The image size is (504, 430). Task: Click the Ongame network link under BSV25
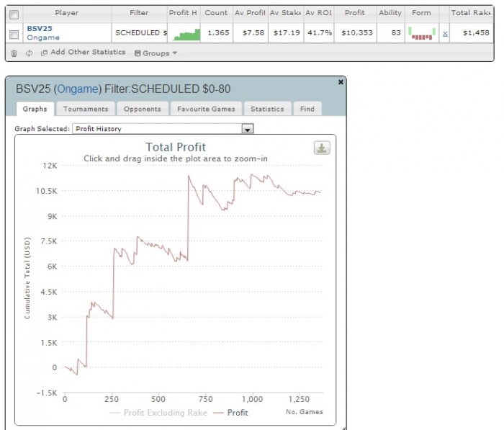43,37
